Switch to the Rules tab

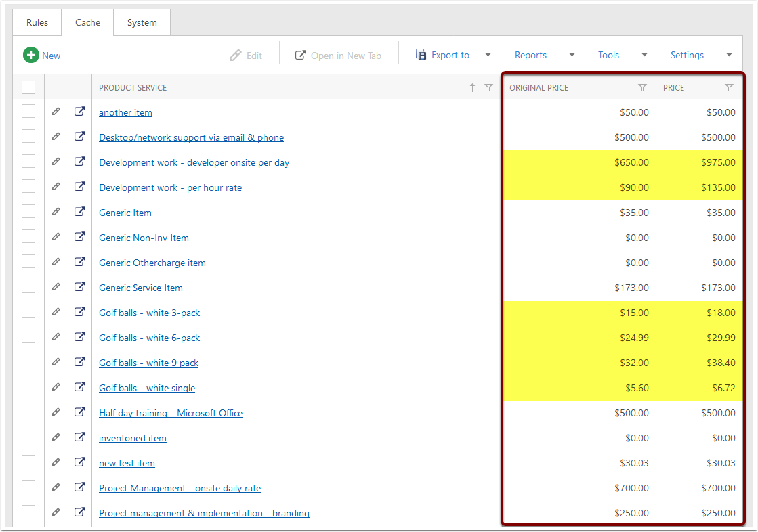click(x=37, y=23)
